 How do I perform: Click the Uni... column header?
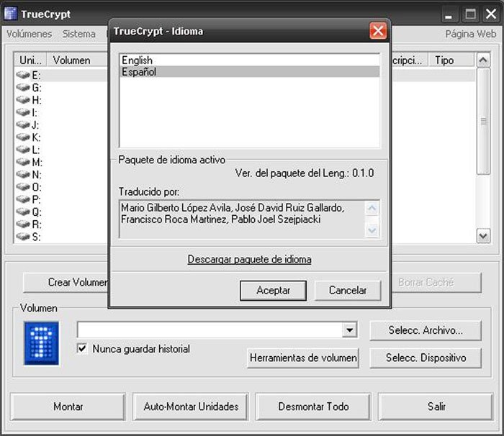pos(30,60)
